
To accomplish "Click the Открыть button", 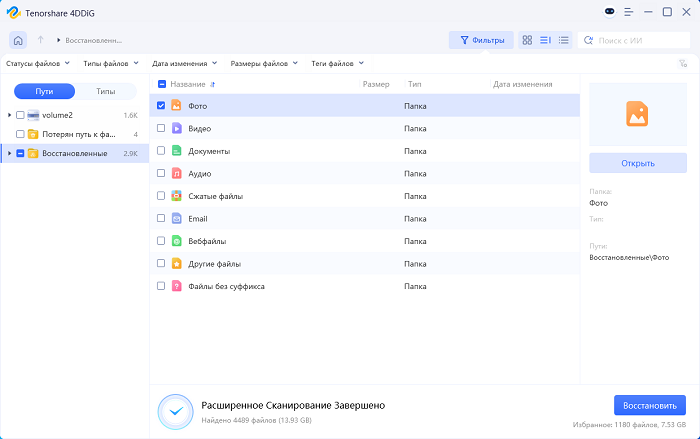I will (x=637, y=163).
